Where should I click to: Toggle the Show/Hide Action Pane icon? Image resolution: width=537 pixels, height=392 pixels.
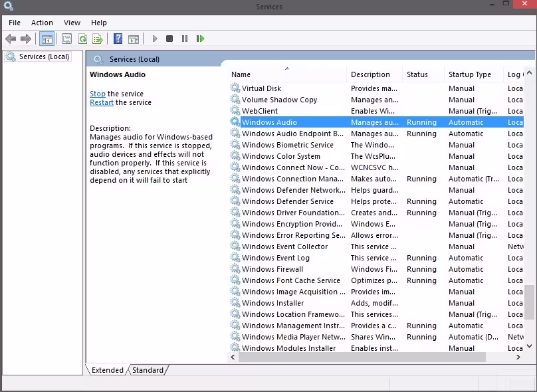[x=134, y=39]
